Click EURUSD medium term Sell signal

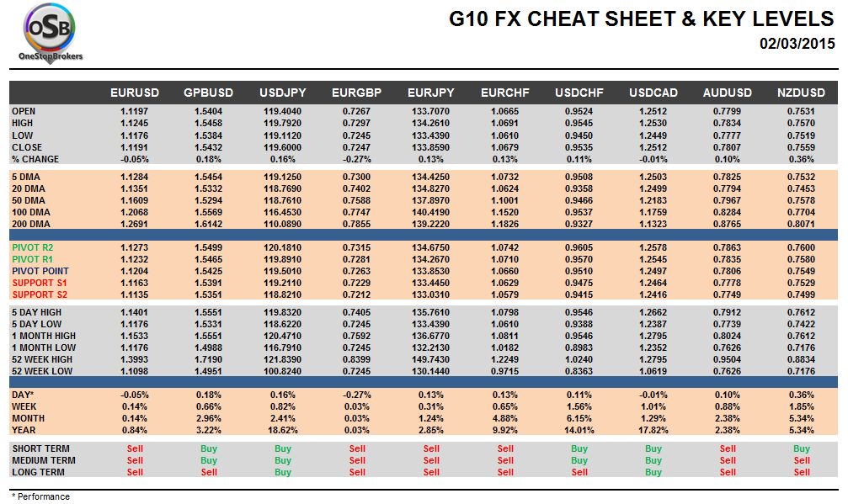click(x=135, y=460)
